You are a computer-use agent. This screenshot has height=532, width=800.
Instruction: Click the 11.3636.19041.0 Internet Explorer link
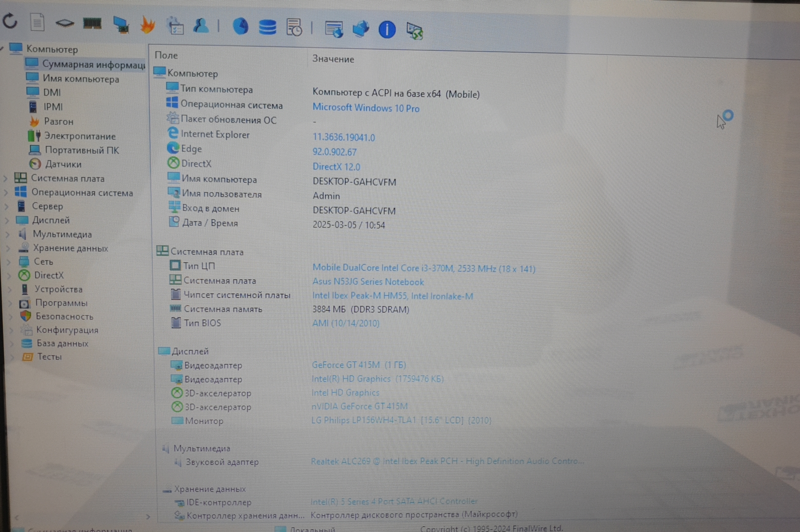344,137
